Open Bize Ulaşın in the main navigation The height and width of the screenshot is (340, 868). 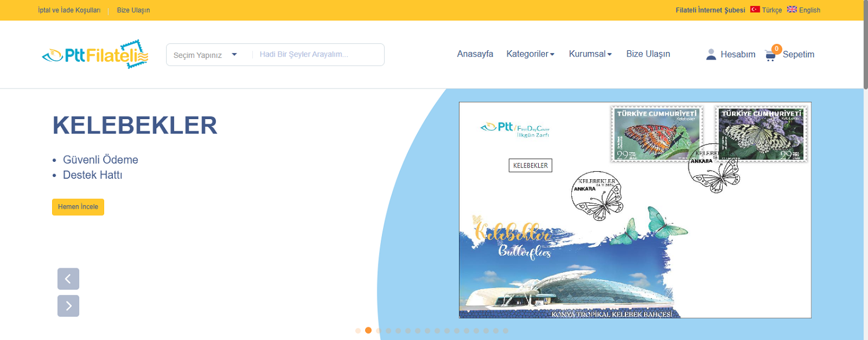(648, 54)
